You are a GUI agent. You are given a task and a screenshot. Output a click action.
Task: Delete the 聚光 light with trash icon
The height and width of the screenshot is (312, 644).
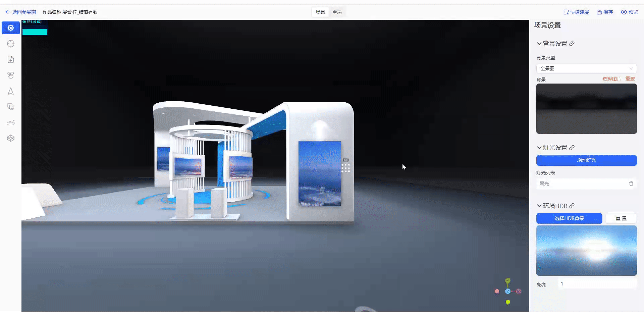631,184
